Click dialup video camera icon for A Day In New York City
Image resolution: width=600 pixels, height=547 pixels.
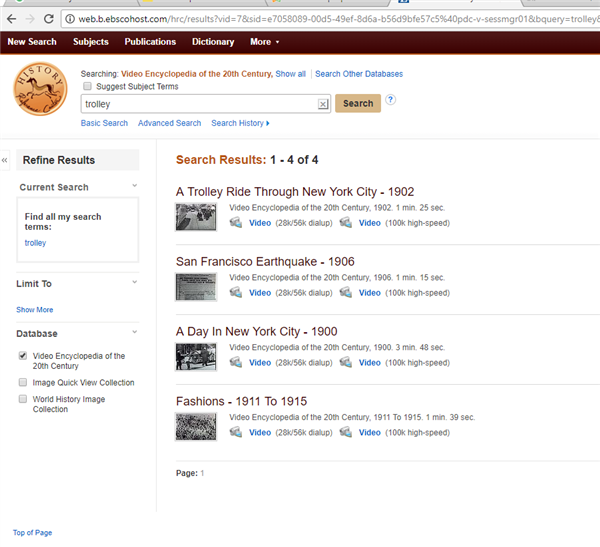pyautogui.click(x=236, y=362)
